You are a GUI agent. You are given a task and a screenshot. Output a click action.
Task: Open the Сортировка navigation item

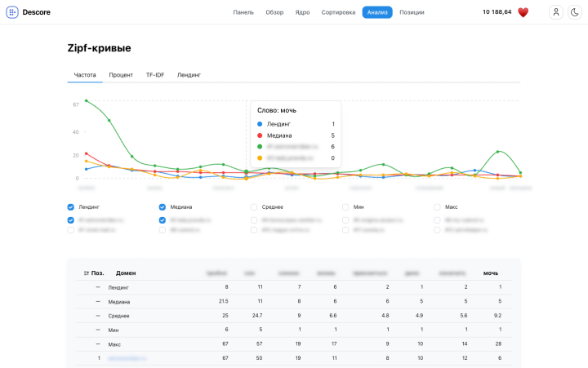click(x=338, y=12)
